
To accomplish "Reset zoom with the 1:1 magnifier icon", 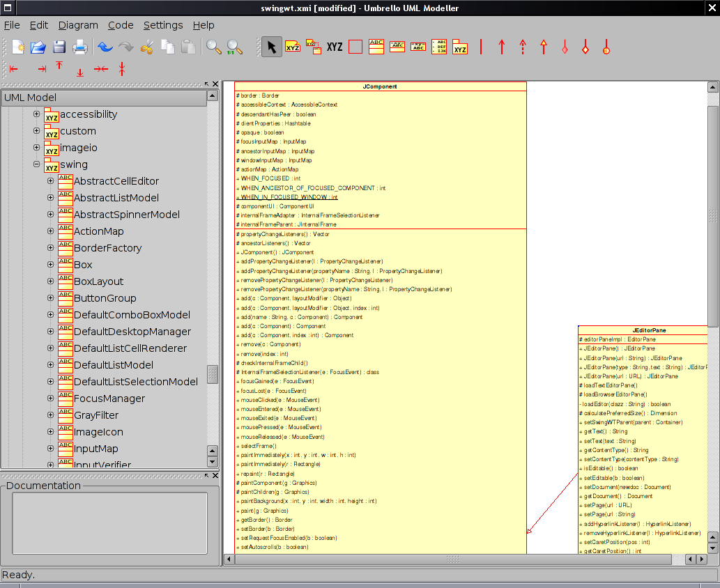I will 234,47.
